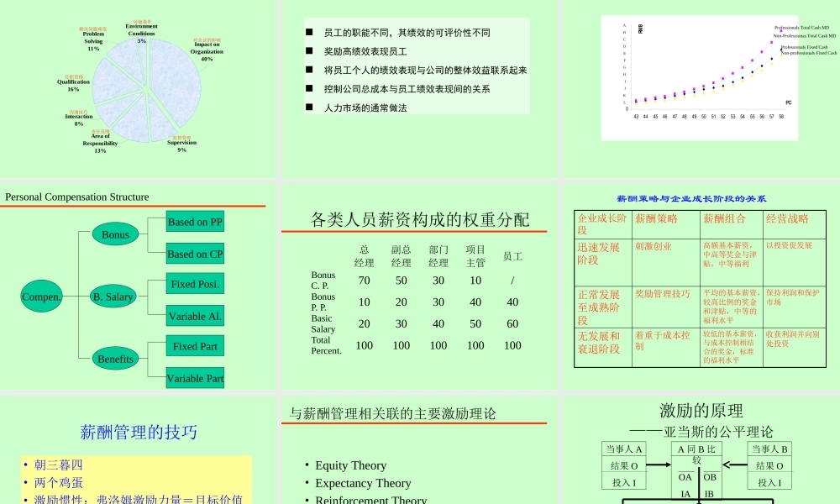840x504 pixels.
Task: Collapse the 'Variable Al.' branch of B. Salary
Action: [x=194, y=316]
